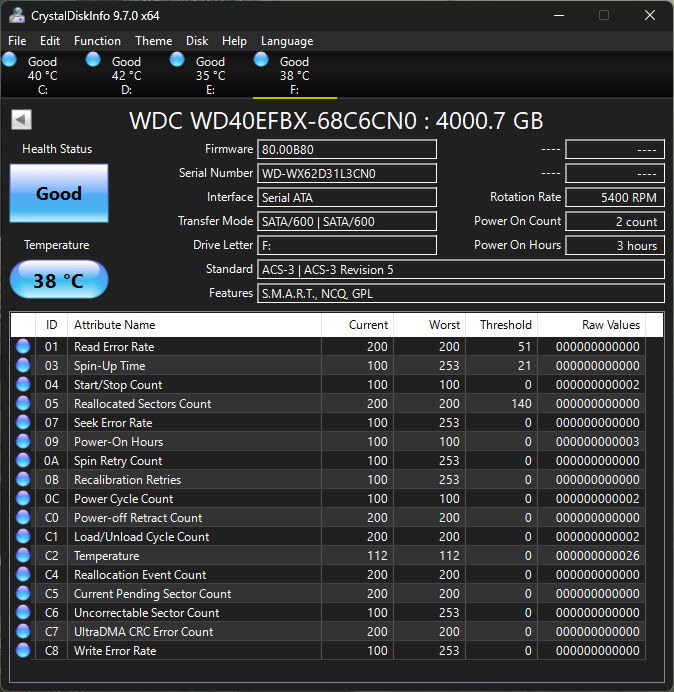Viewport: 674px width, 692px height.
Task: Click the Raw Values column header
Action: click(x=591, y=325)
